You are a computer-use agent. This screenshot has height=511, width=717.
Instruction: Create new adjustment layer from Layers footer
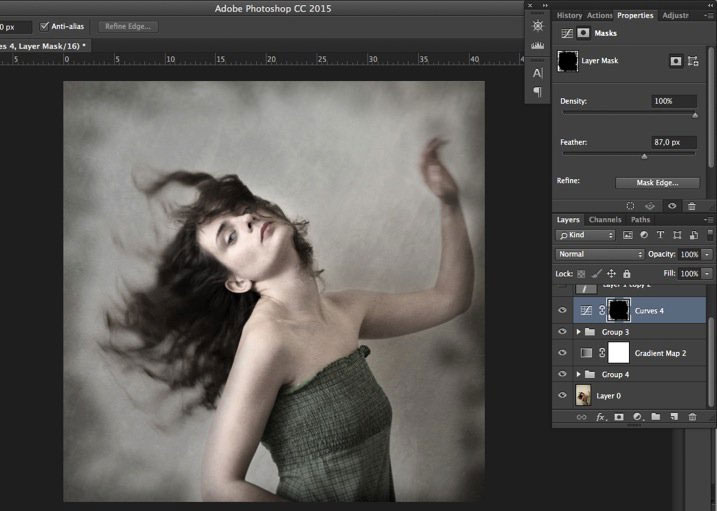(637, 417)
